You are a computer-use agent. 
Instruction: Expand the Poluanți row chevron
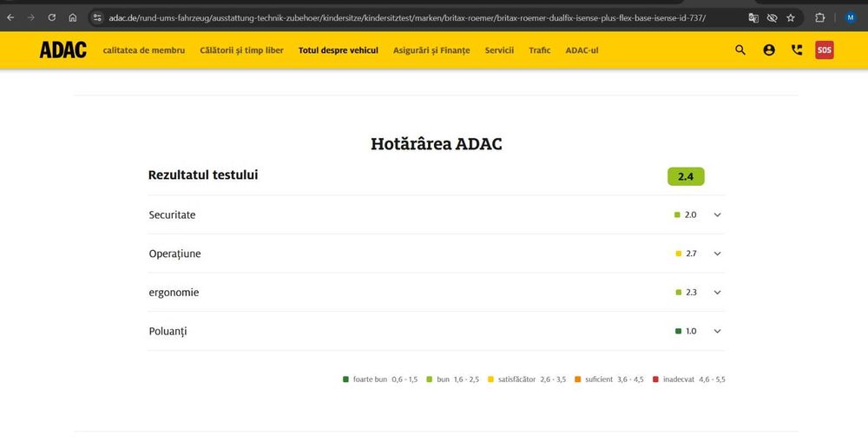(x=718, y=331)
